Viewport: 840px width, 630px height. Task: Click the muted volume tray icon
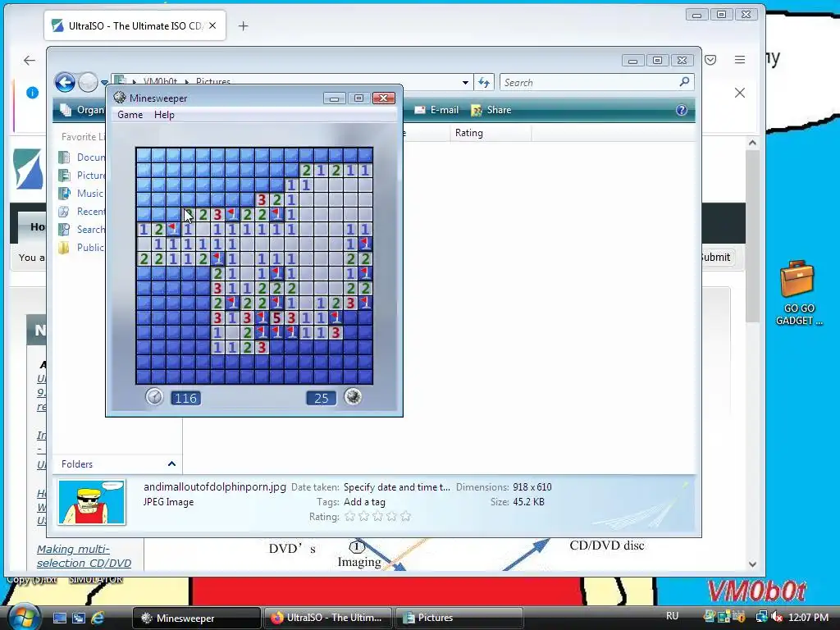point(776,617)
